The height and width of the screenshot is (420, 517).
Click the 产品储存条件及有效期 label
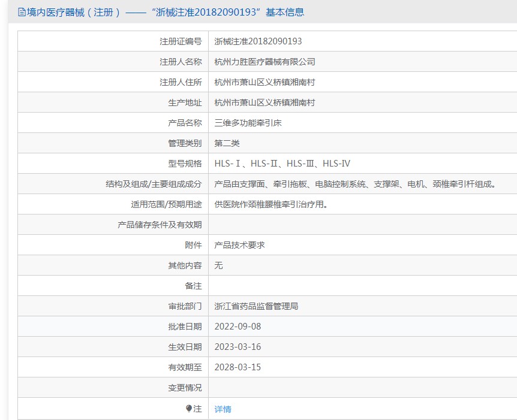point(160,225)
